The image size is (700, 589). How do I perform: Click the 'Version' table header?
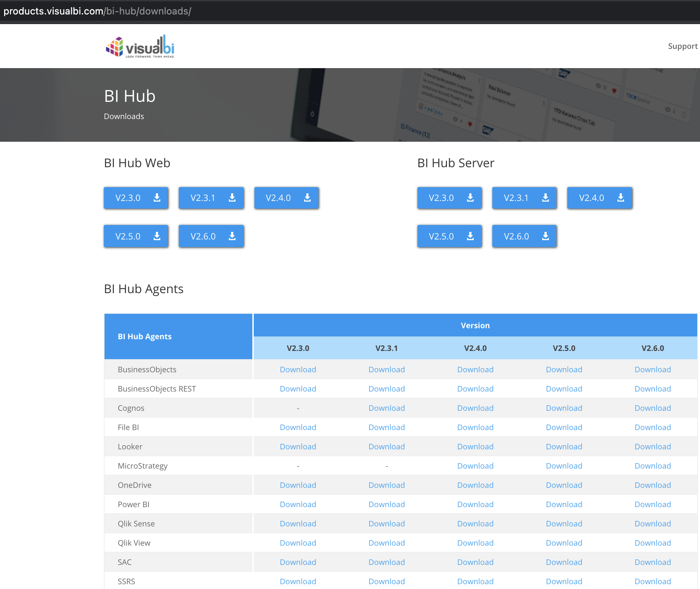(x=475, y=325)
